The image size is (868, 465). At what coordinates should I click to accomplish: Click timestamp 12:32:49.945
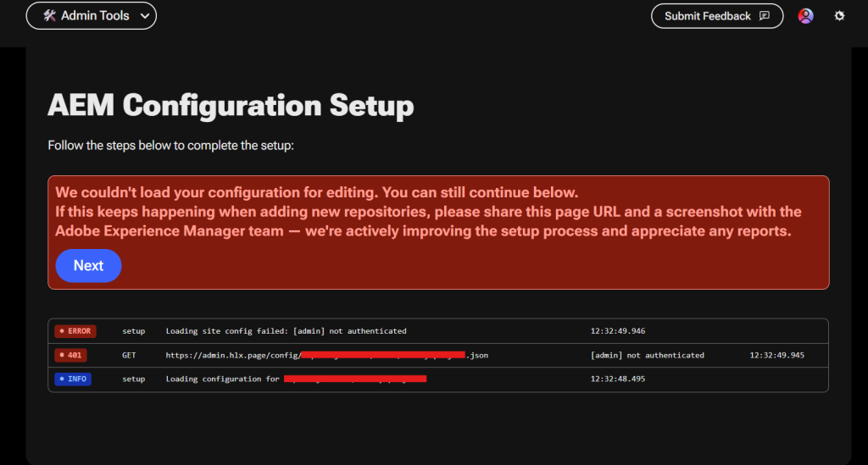(x=776, y=355)
